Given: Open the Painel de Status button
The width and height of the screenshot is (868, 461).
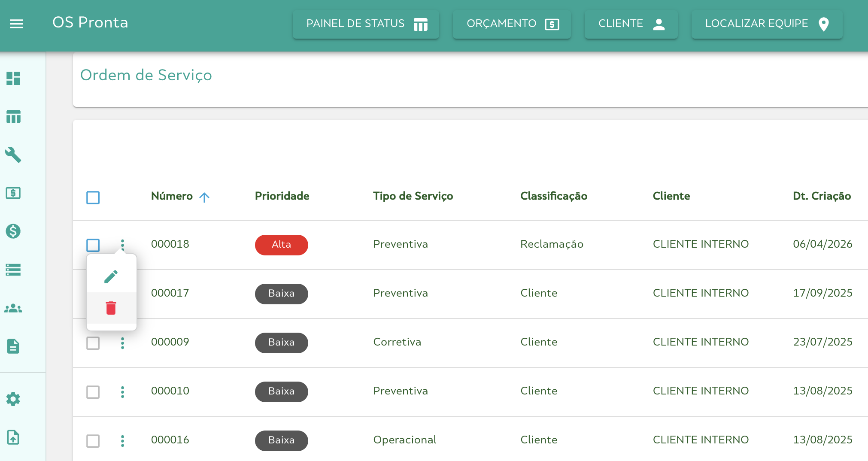Looking at the screenshot, I should 366,24.
